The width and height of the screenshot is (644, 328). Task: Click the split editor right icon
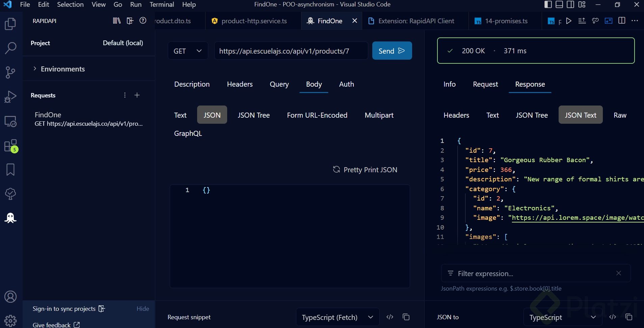coord(622,21)
